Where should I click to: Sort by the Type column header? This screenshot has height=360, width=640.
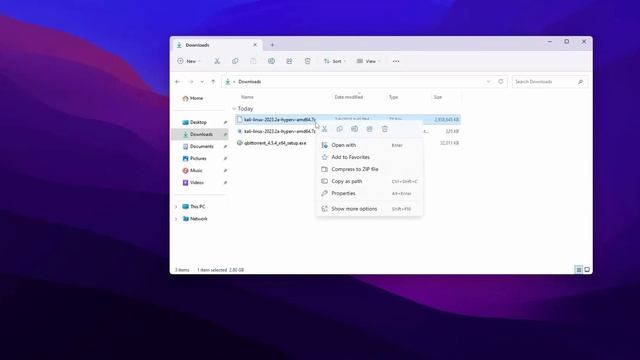coord(393,97)
